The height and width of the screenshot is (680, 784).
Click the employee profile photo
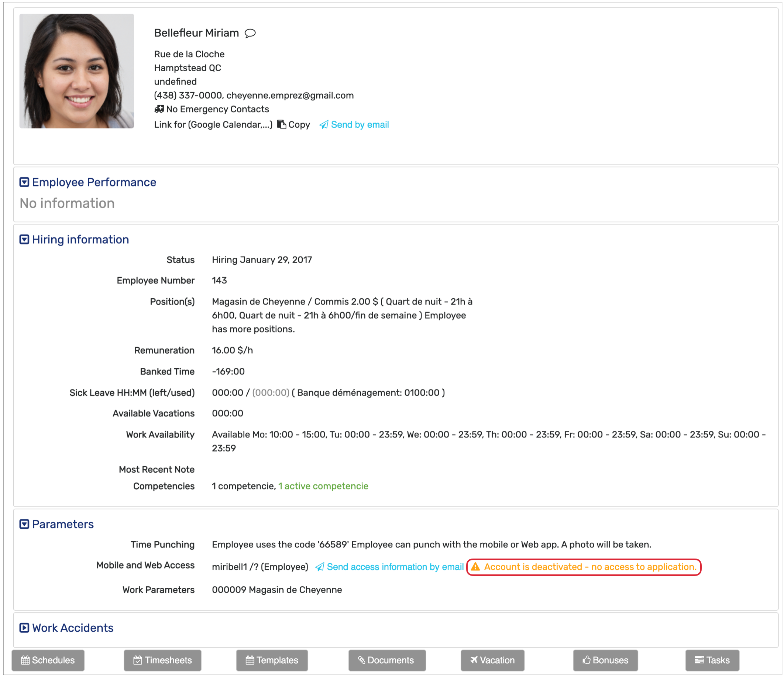pyautogui.click(x=77, y=71)
